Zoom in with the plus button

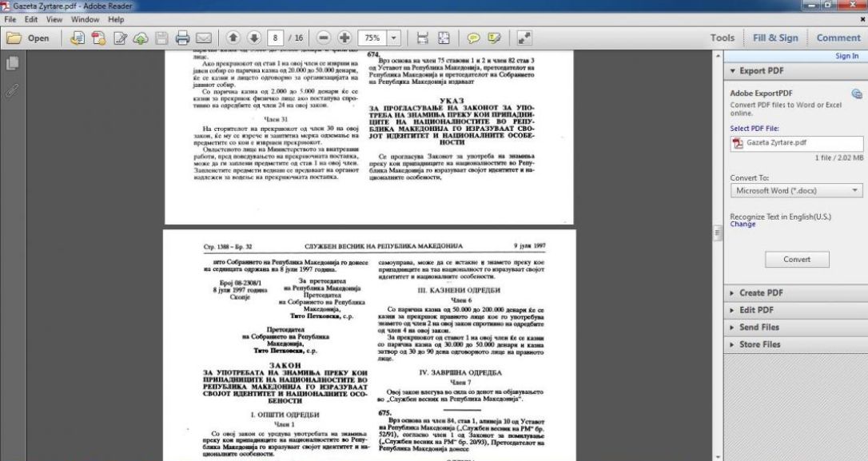coord(344,38)
